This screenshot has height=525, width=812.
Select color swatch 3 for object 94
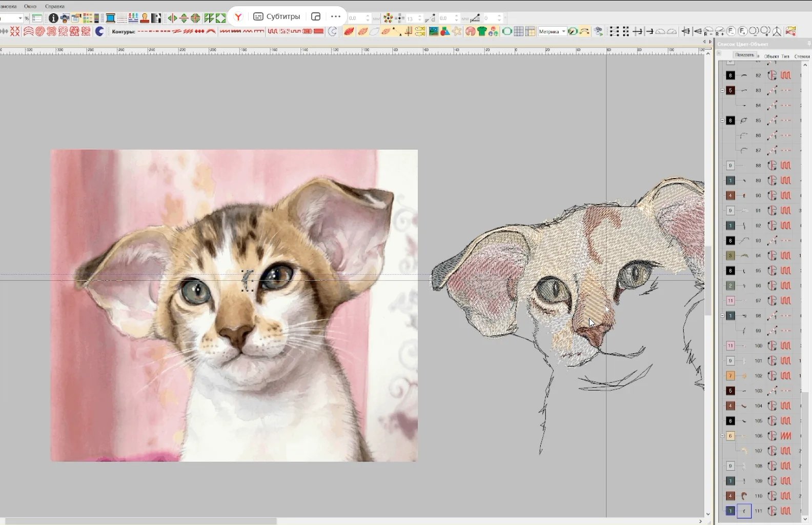pyautogui.click(x=730, y=255)
